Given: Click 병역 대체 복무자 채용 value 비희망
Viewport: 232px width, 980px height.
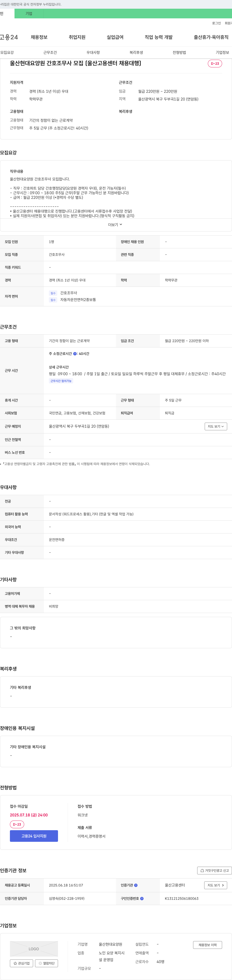Looking at the screenshot, I should [x=54, y=606].
